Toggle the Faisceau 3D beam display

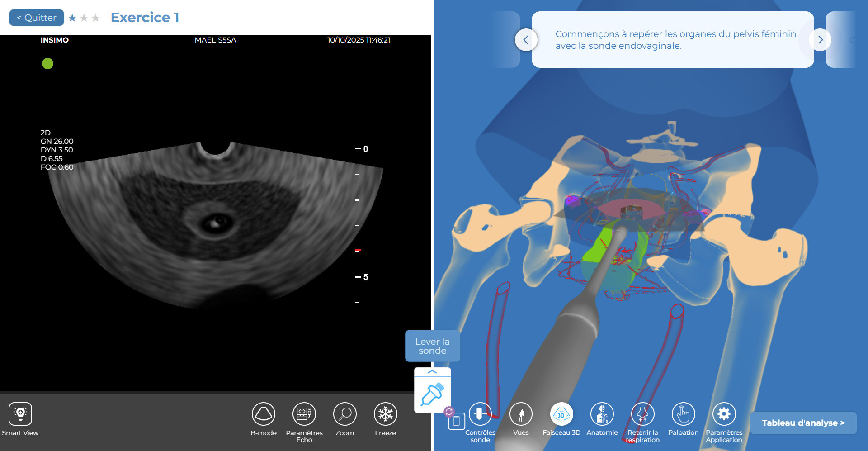(561, 414)
